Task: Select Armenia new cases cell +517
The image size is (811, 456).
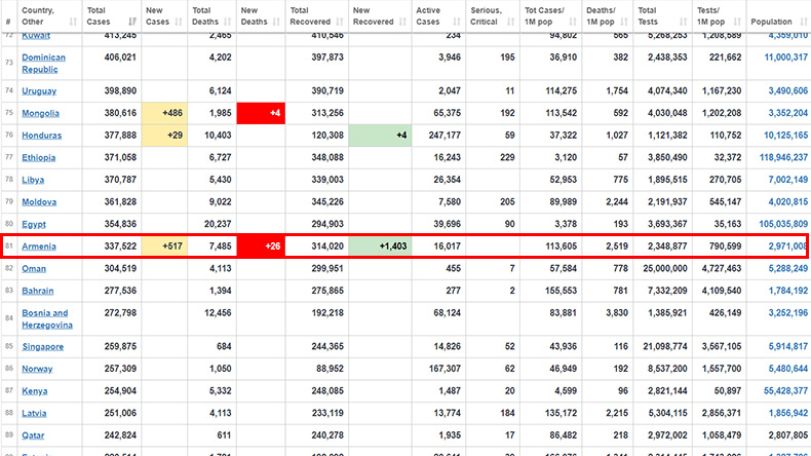Action: tap(164, 246)
